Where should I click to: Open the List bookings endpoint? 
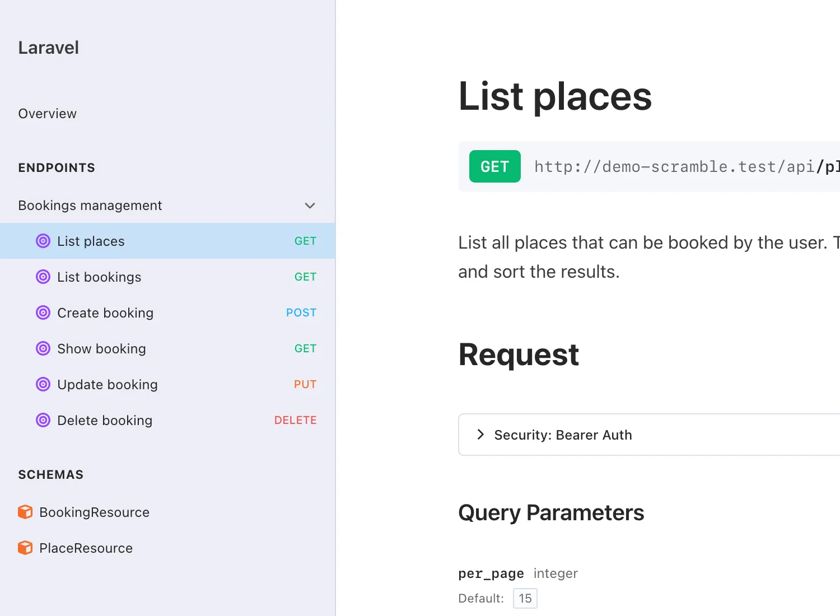click(x=167, y=277)
